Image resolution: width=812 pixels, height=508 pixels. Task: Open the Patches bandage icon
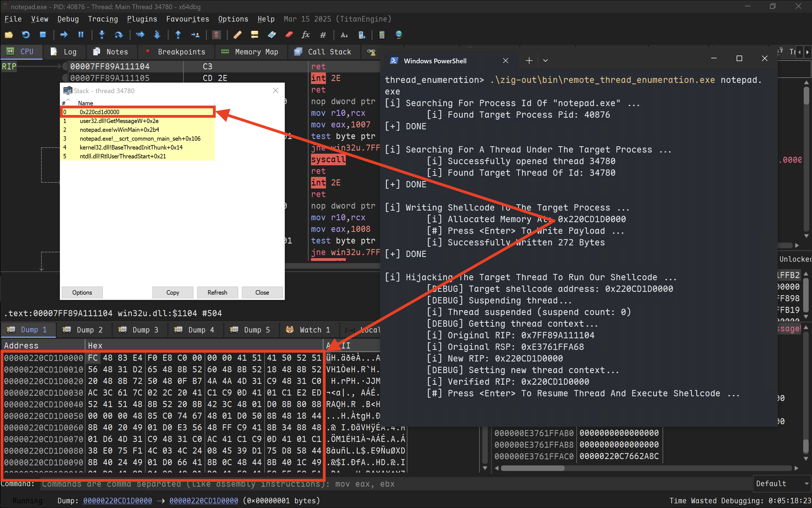[x=237, y=35]
